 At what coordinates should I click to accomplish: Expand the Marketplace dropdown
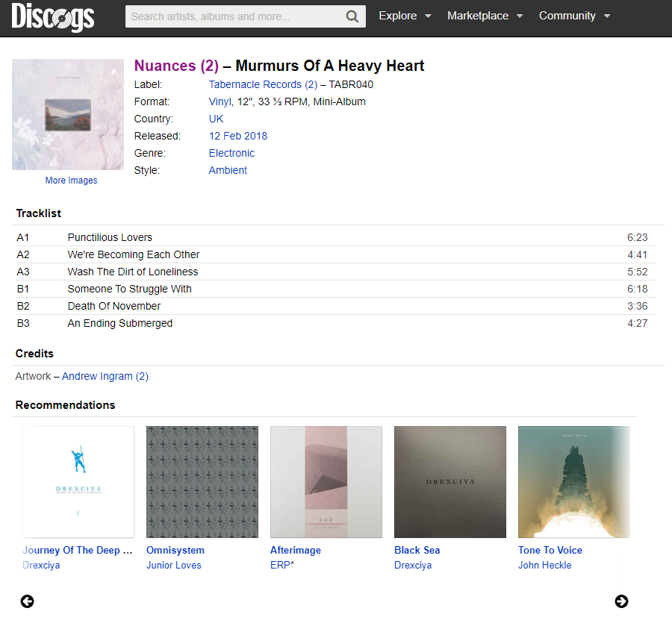485,16
